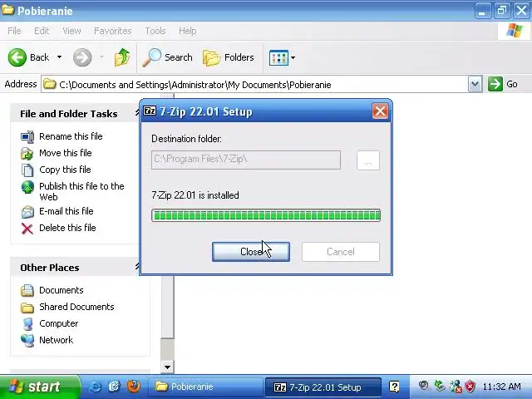Click the E-mail envelope icon
The height and width of the screenshot is (399, 532).
(x=27, y=212)
